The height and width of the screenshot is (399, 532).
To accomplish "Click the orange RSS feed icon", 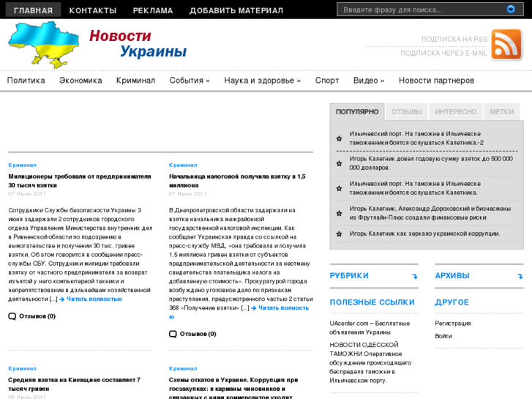I will [x=506, y=45].
